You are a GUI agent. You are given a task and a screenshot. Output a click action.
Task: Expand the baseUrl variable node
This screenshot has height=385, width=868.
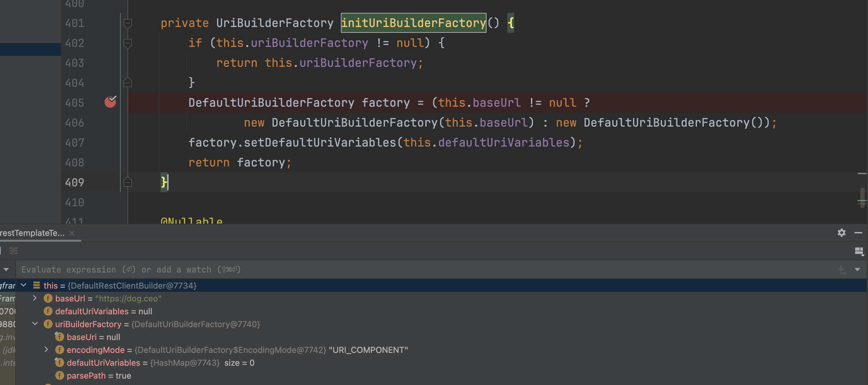pyautogui.click(x=35, y=298)
